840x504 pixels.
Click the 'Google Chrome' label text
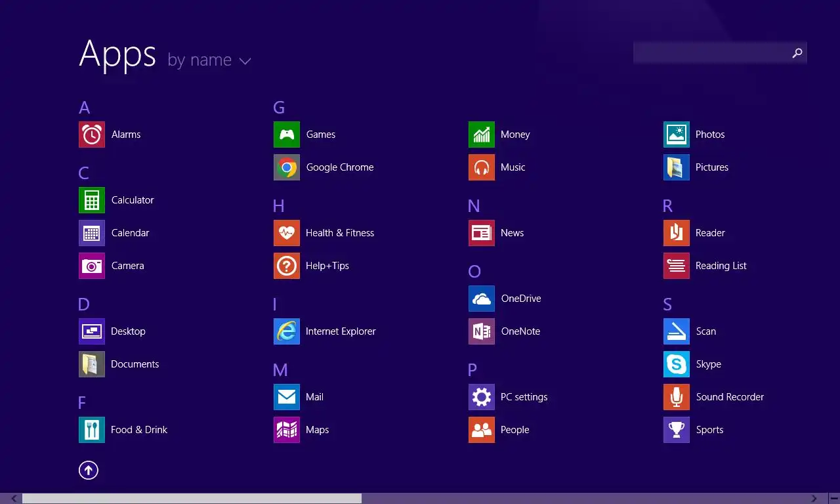click(340, 167)
